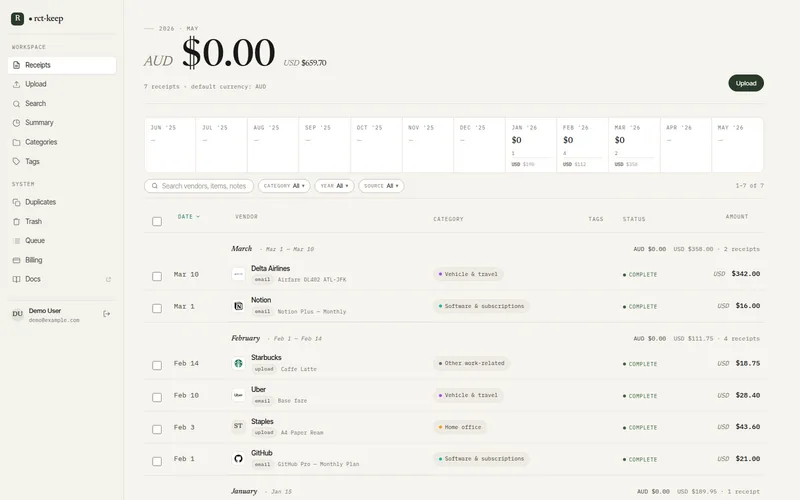Click the Status column header

point(634,219)
